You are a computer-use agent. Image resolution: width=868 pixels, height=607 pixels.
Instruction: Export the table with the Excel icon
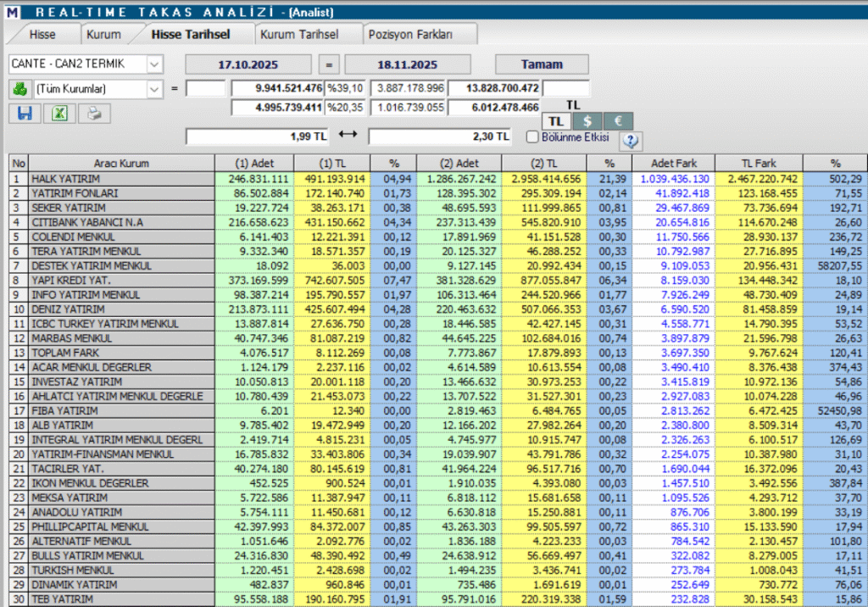coord(59,113)
